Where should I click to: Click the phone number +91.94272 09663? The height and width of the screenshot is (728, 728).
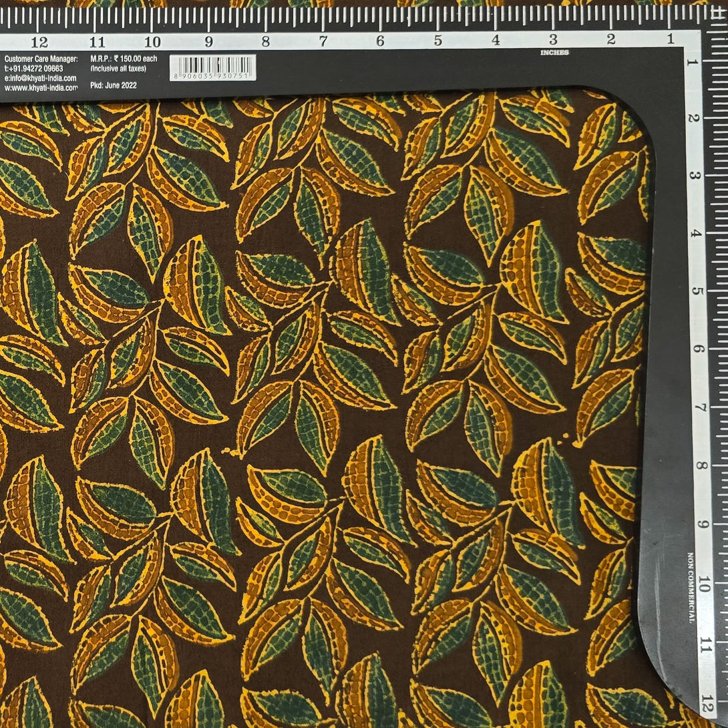pyautogui.click(x=34, y=69)
